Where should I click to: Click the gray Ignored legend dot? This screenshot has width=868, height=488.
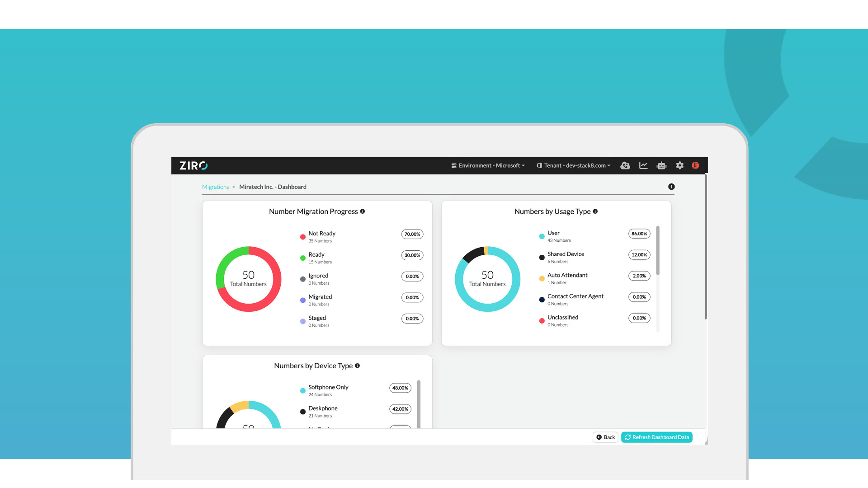tap(303, 279)
